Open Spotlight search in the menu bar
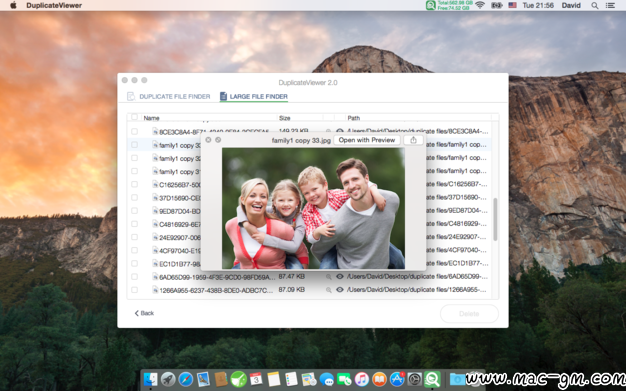Screen dimensions: 626x391 pyautogui.click(x=595, y=5)
